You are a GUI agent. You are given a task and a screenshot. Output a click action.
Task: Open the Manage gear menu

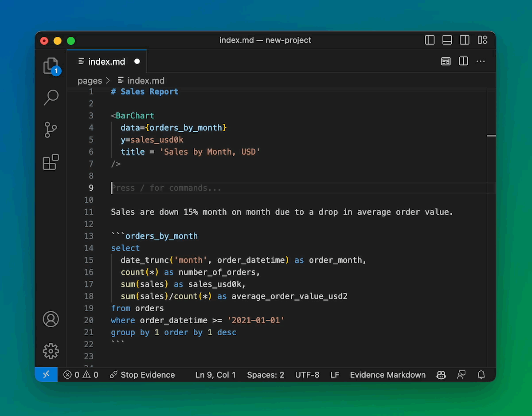coord(51,351)
